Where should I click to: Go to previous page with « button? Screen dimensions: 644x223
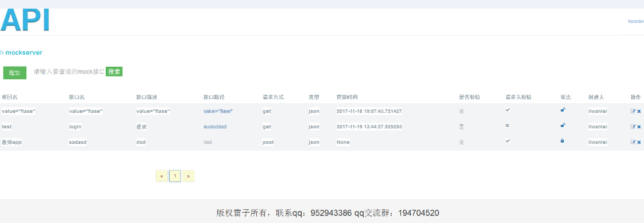(x=161, y=176)
